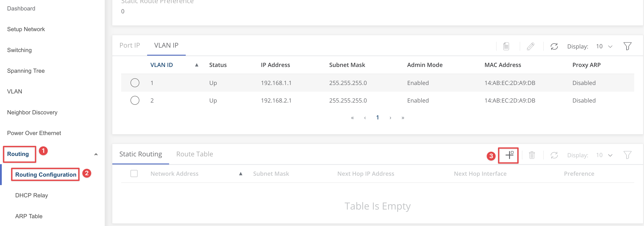
Task: Click the details document icon in VLAN IP
Action: [506, 46]
